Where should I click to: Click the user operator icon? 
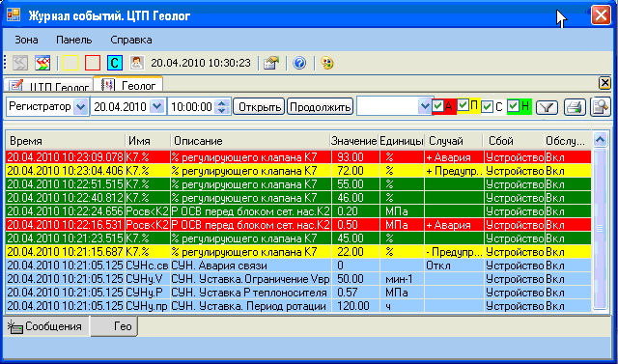click(137, 63)
